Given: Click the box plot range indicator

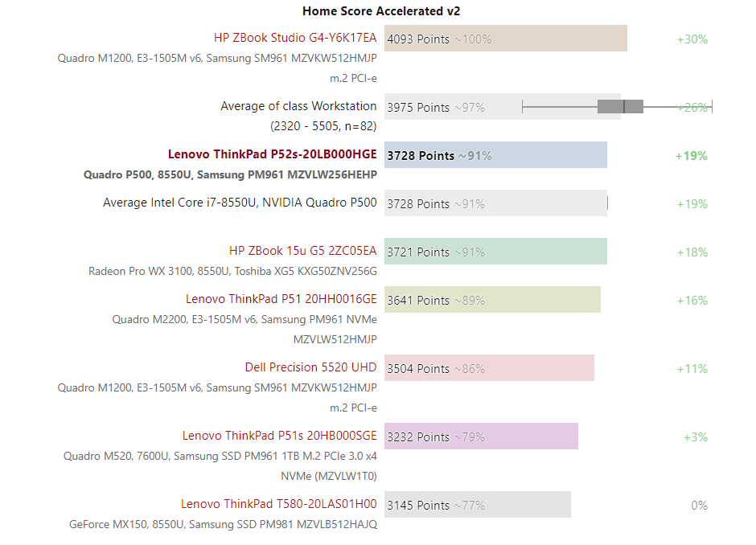Looking at the screenshot, I should [x=617, y=106].
